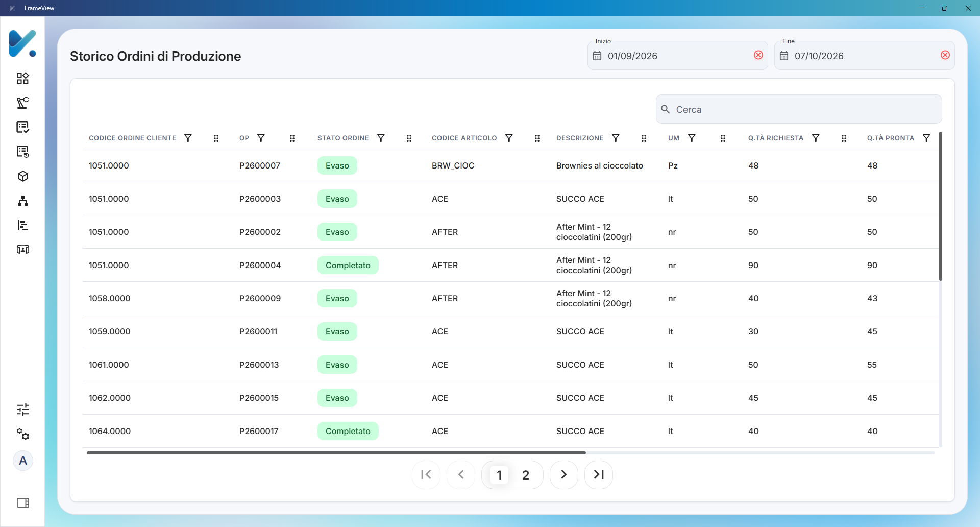The image size is (980, 527).
Task: Open the user avatar A
Action: pos(23,461)
